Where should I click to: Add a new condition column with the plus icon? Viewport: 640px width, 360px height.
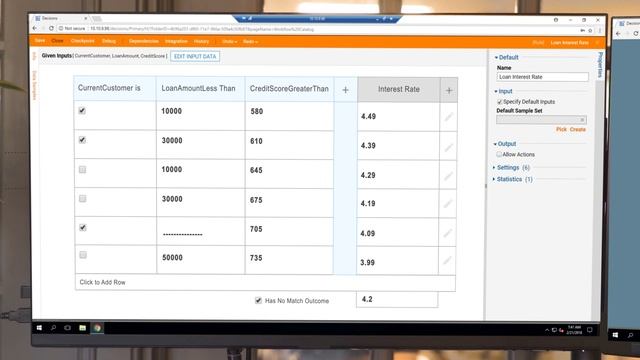(345, 90)
